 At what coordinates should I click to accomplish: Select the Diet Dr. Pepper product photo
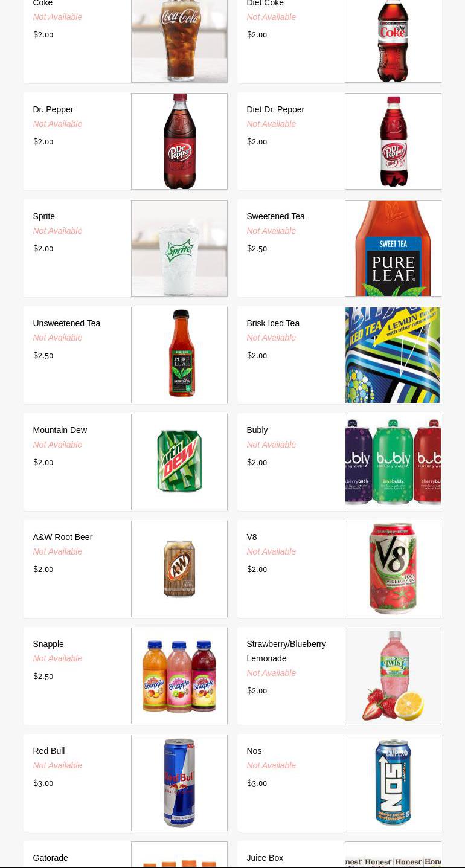393,141
